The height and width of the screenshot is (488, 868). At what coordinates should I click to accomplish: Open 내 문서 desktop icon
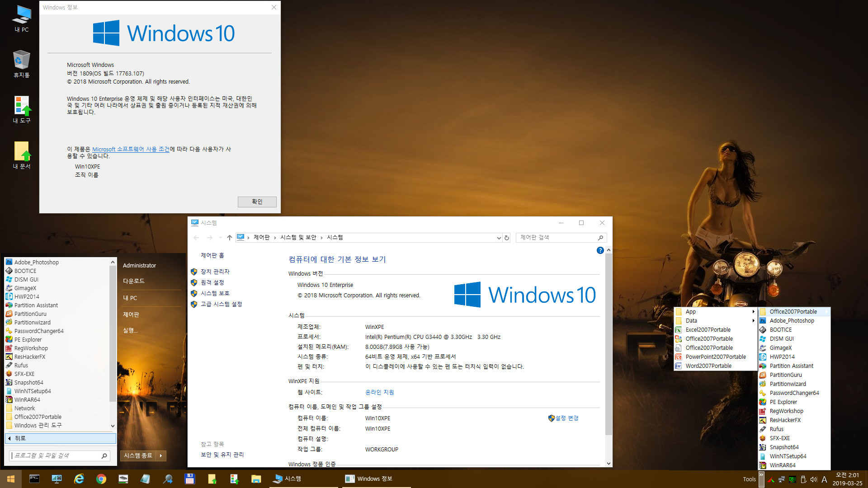pos(21,155)
